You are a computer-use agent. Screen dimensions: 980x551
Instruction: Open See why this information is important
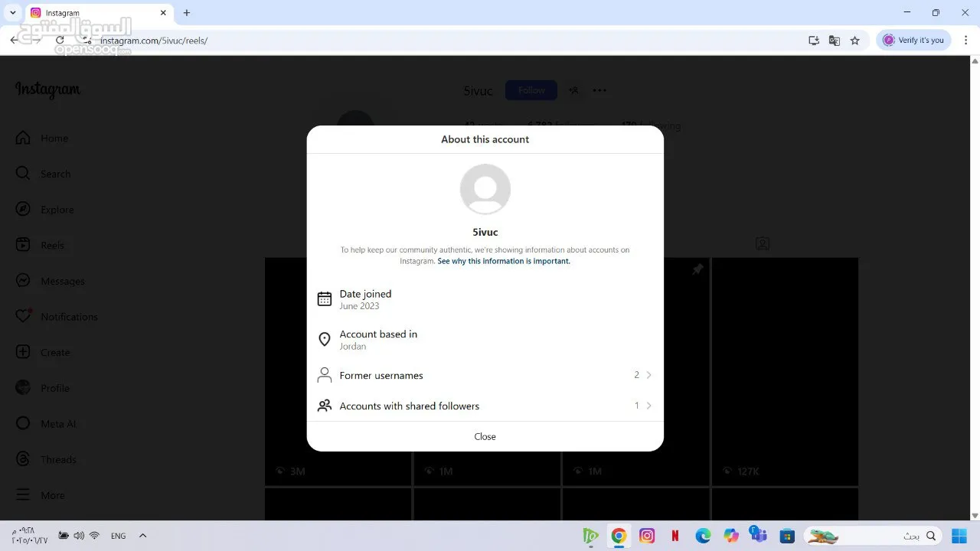[x=504, y=261]
